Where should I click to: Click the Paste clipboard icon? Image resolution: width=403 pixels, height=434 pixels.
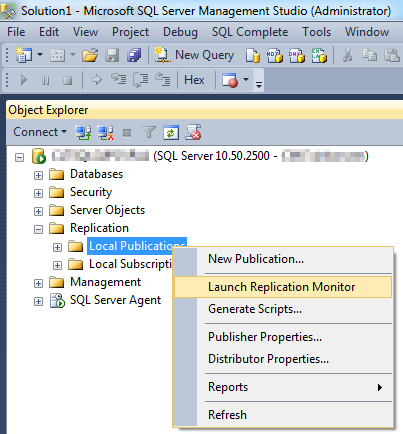[392, 55]
